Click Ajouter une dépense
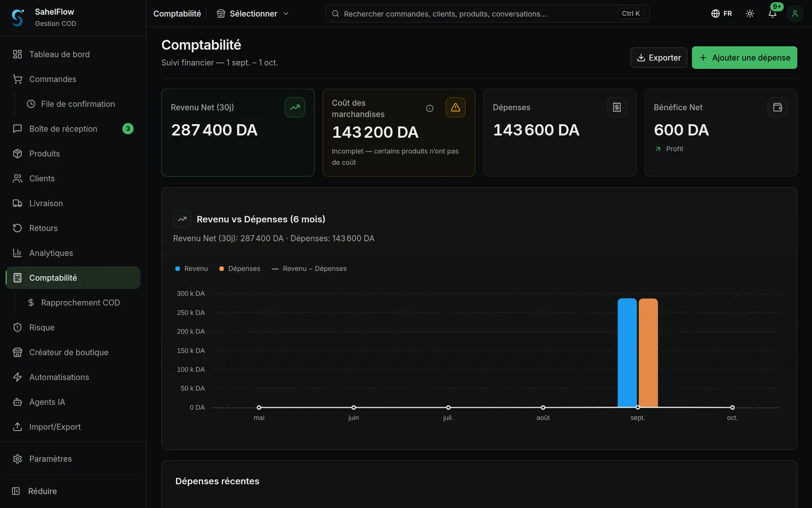 pyautogui.click(x=744, y=58)
